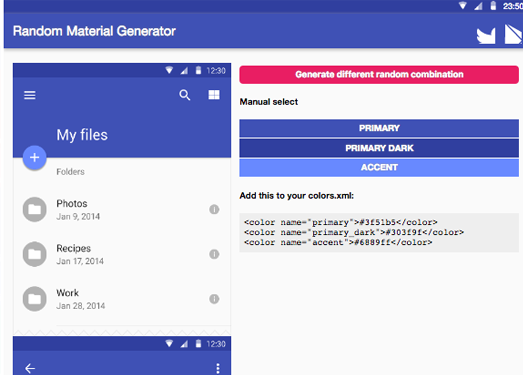Click Random Material Generator title
The height and width of the screenshot is (375, 523).
94,31
